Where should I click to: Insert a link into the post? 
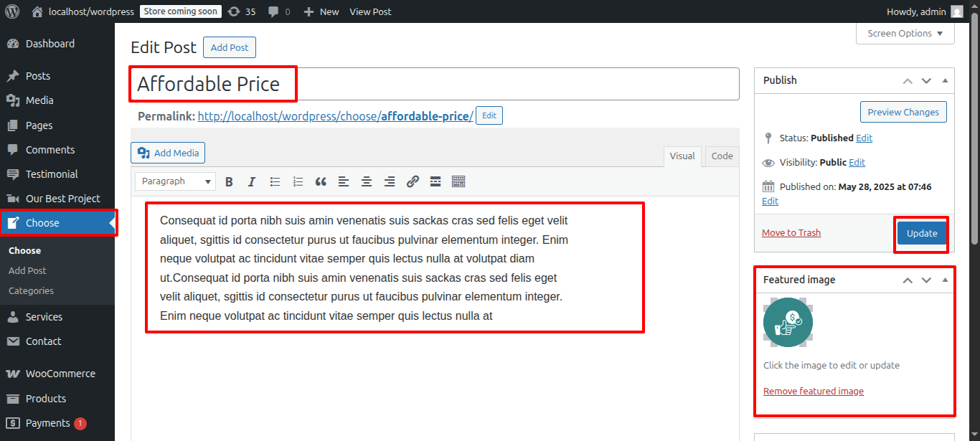(x=413, y=181)
